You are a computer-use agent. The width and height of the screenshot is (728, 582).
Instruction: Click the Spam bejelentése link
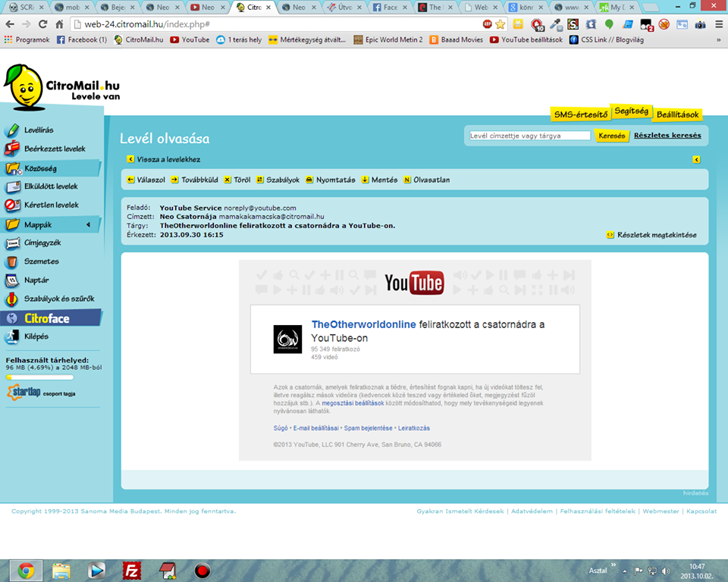click(369, 428)
